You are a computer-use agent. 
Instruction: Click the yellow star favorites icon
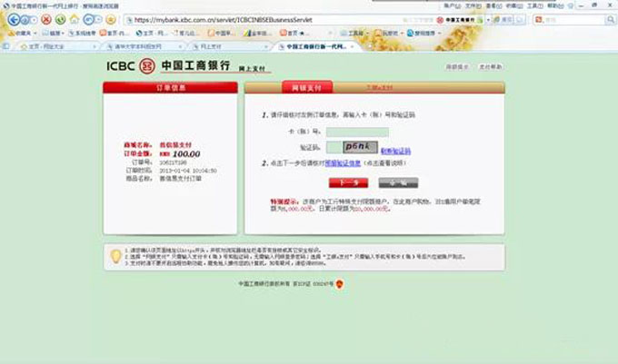click(x=111, y=19)
